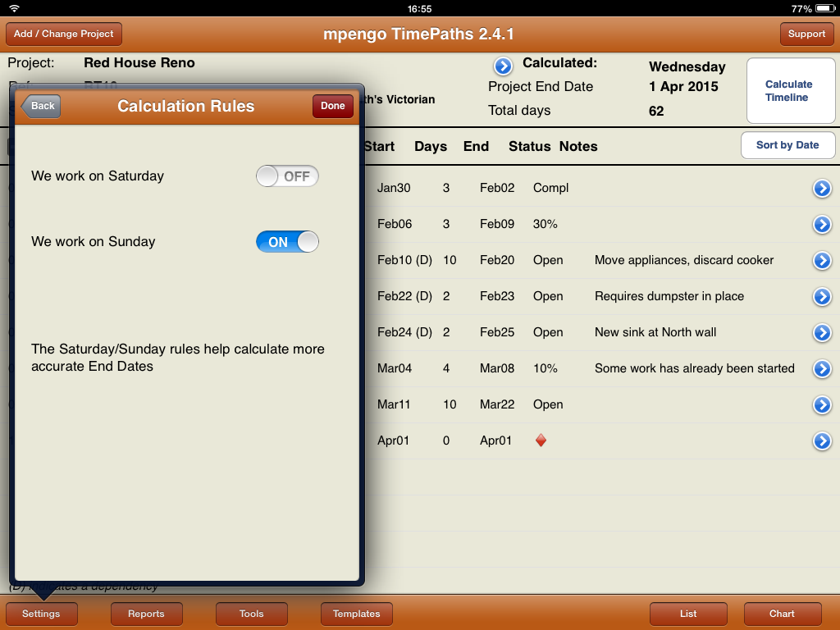
Task: Tap arrow icon for dumpster task row
Action: tap(822, 297)
